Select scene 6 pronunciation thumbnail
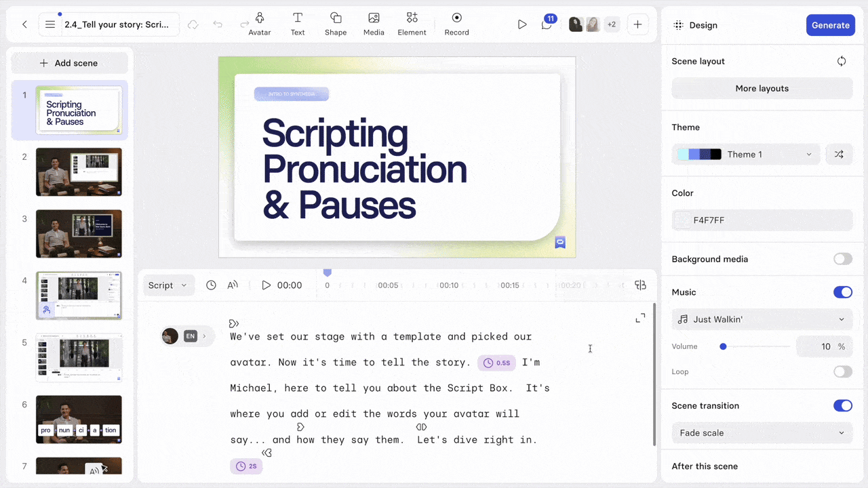This screenshot has width=868, height=488. pos(79,420)
